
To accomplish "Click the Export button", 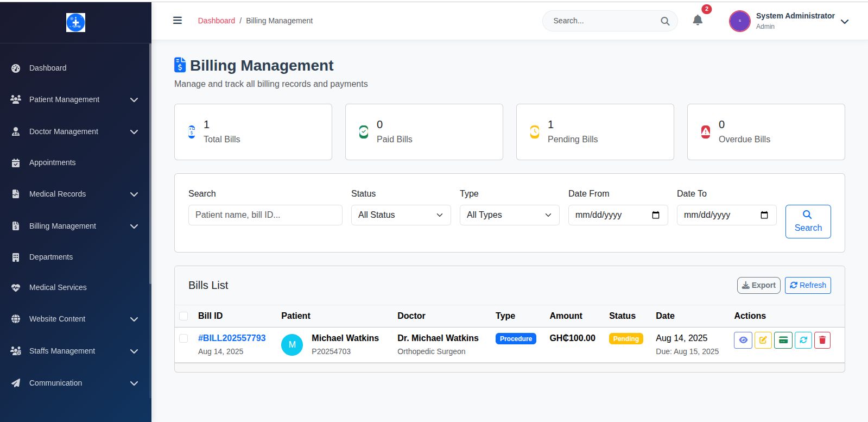I will tap(758, 285).
